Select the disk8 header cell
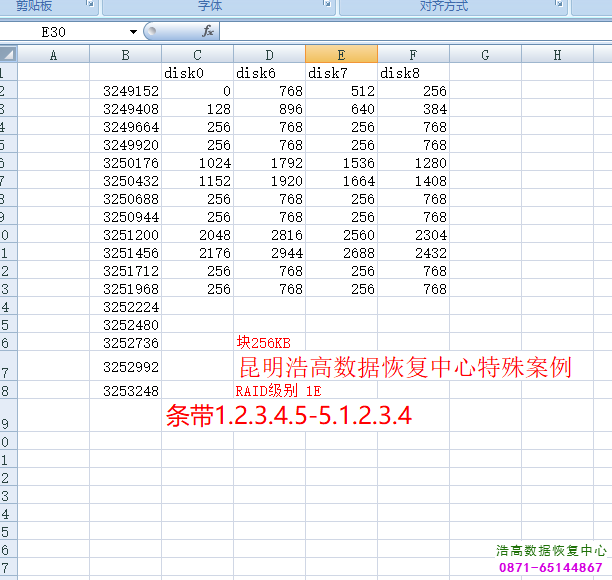 (413, 73)
